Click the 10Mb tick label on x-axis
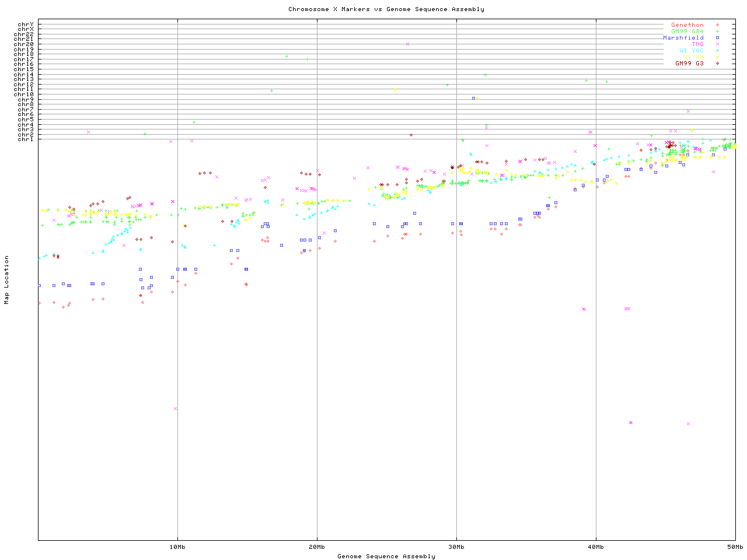Viewport: 747px width, 560px height. pos(177,547)
